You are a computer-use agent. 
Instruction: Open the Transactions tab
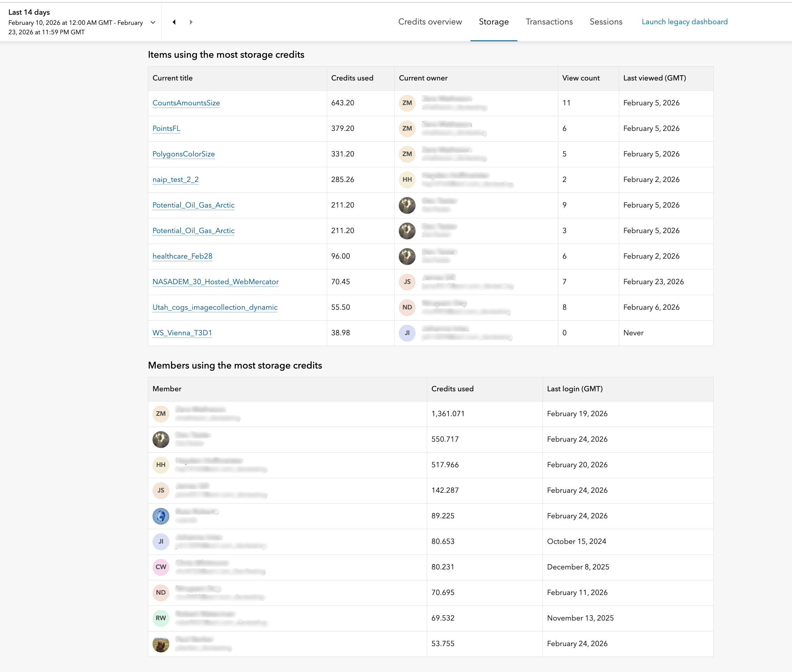(549, 22)
